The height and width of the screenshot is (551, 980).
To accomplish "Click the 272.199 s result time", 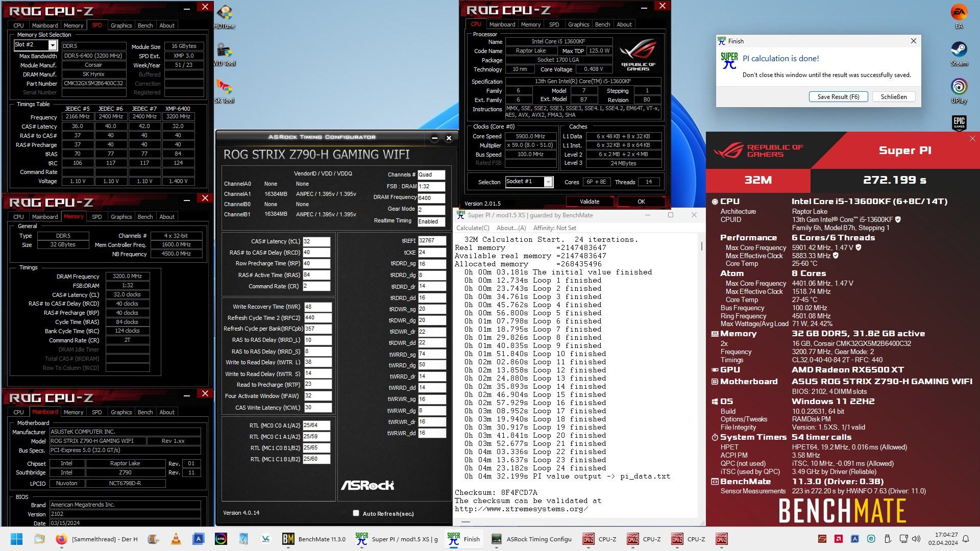I will pyautogui.click(x=894, y=180).
